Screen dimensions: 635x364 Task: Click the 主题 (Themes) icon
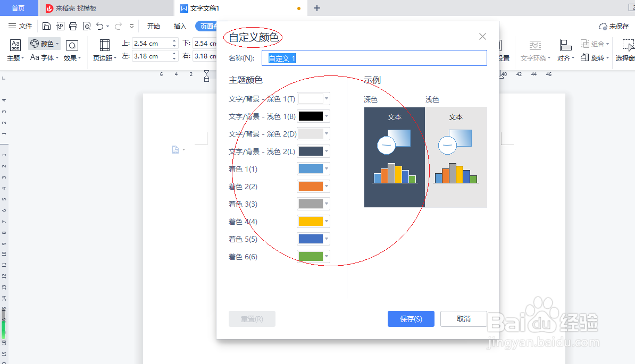click(x=15, y=45)
